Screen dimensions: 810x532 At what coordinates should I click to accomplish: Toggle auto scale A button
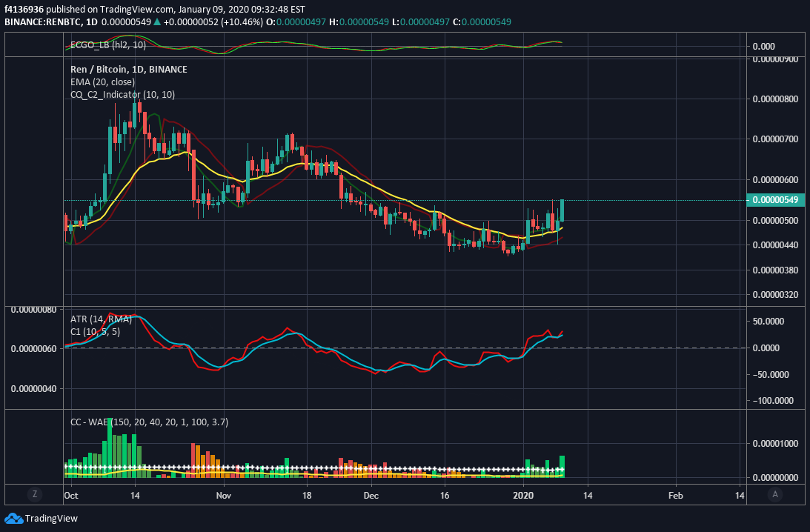click(775, 494)
